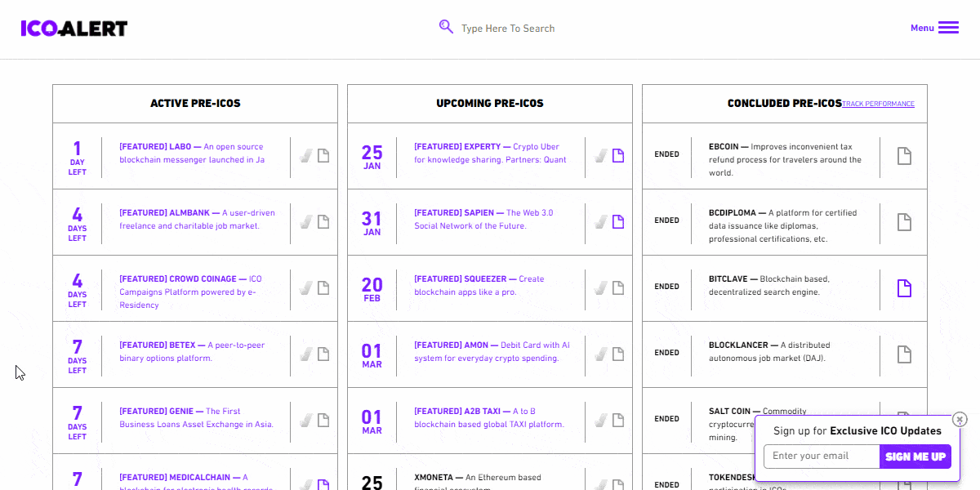Open the BCDIPLOMA concluded listing
The image size is (980, 490).
click(x=782, y=226)
